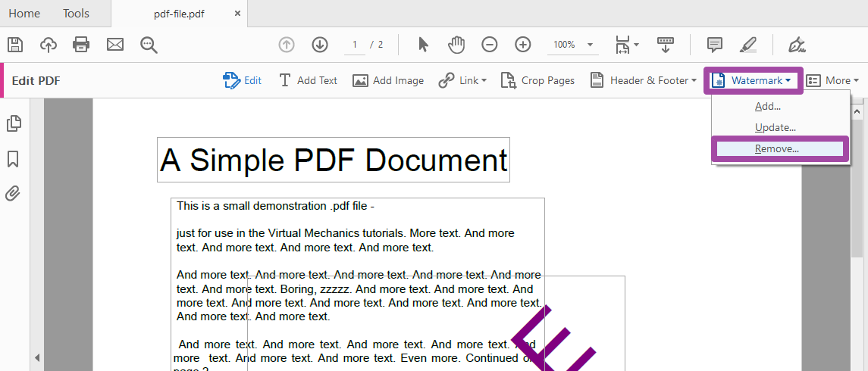Image resolution: width=868 pixels, height=371 pixels.
Task: Click the Add comment speech bubble icon
Action: coord(715,44)
